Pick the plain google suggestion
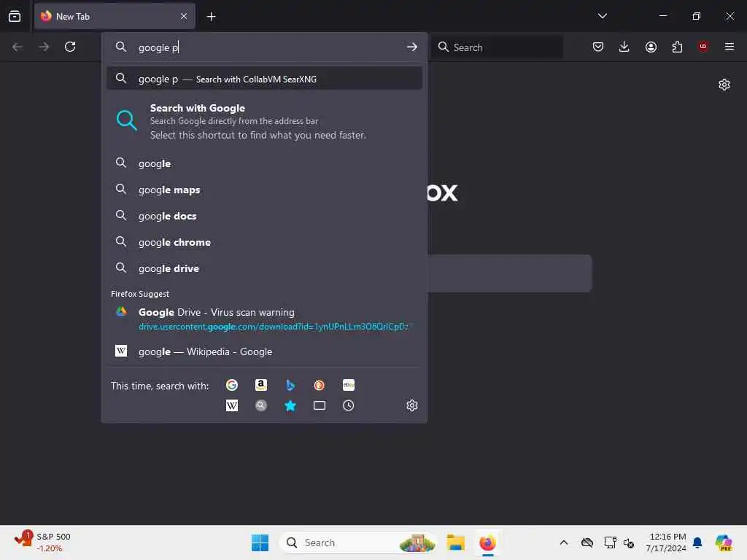The width and height of the screenshot is (747, 560). tap(264, 163)
